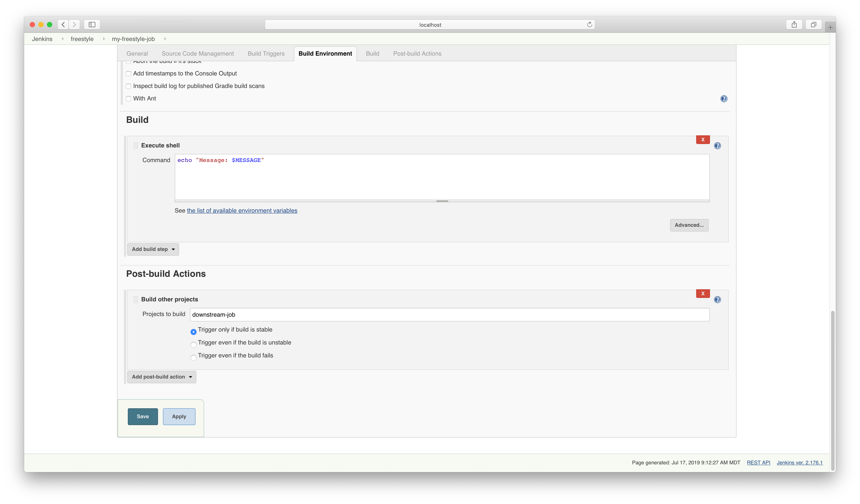Tick the With Ant checkbox
Viewport: 860px width, 504px height.
click(x=128, y=99)
